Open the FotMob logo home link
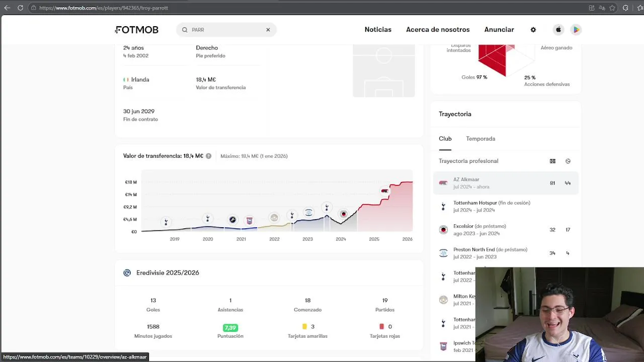 (x=137, y=30)
